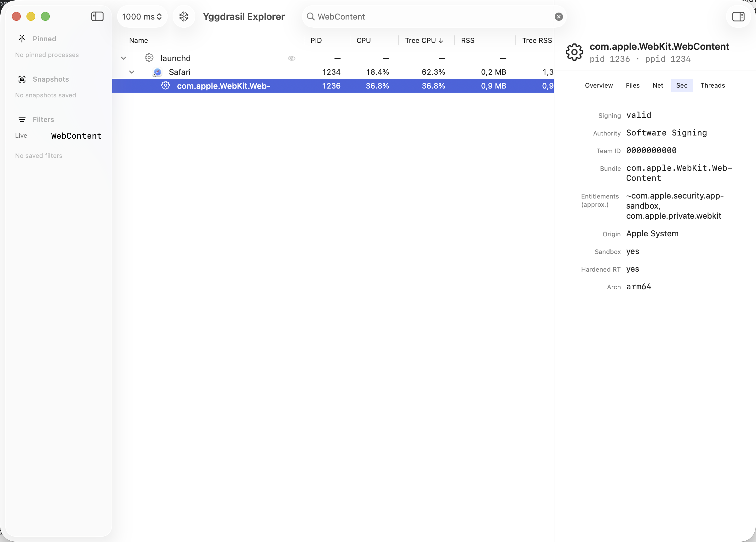
Task: Click the Arch value arm64
Action: point(639,286)
